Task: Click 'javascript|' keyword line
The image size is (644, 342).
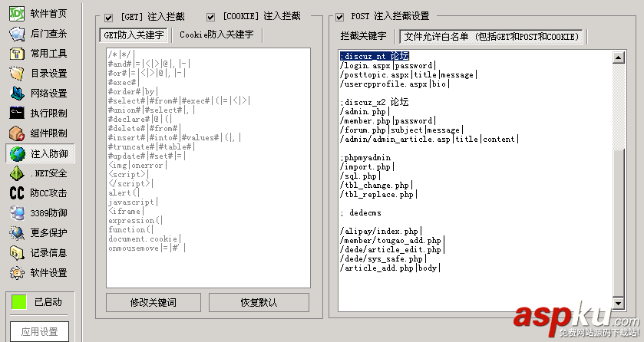Action: 133,202
